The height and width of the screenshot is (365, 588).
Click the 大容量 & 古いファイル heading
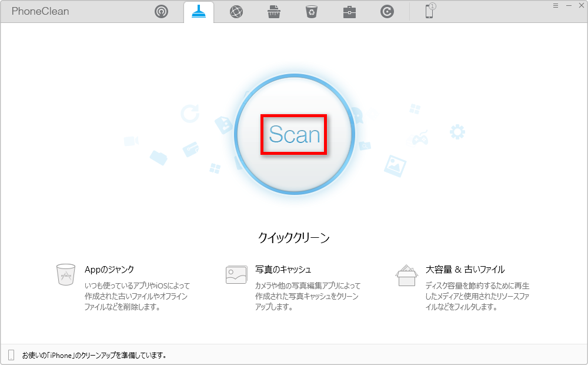pos(465,269)
